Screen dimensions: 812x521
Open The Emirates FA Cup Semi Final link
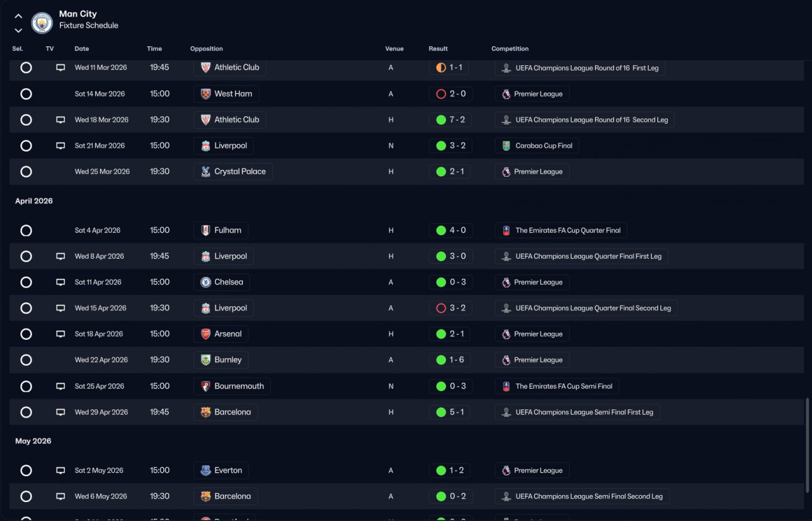(x=563, y=387)
